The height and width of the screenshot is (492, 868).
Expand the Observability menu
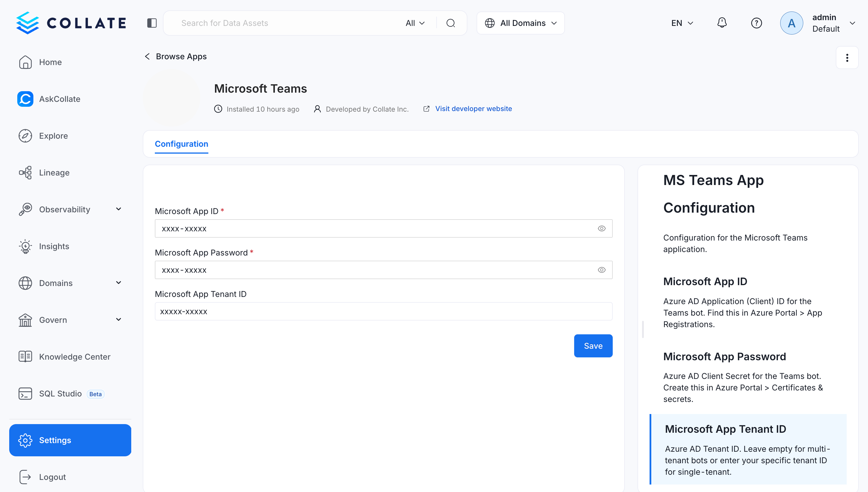[118, 209]
